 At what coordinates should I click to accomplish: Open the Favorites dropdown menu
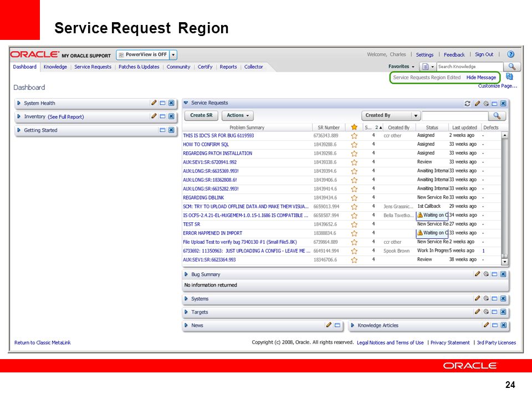tap(401, 66)
